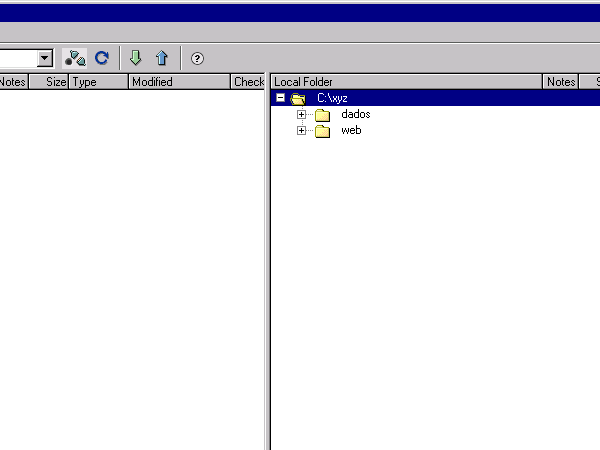The height and width of the screenshot is (450, 600).
Task: Collapse the C:\xyz root node
Action: (281, 98)
